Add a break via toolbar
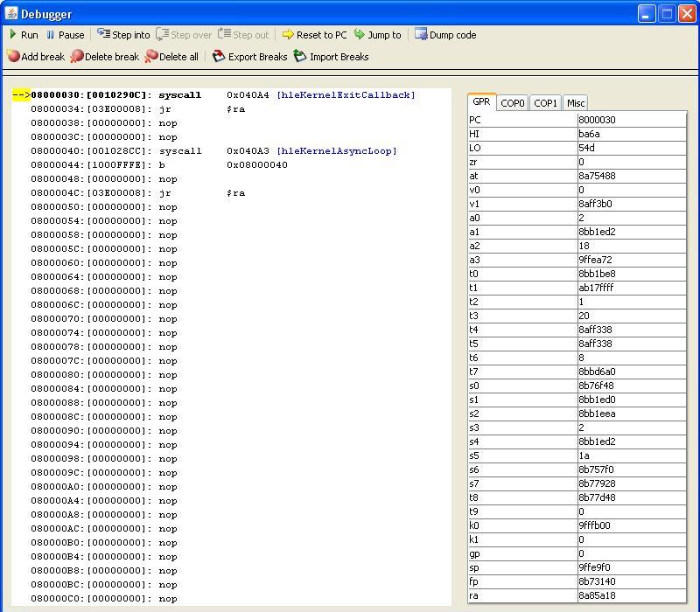The image size is (700, 612). click(x=36, y=57)
